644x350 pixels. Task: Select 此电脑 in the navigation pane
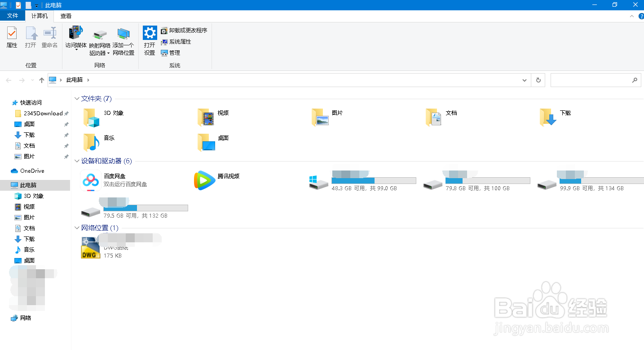(35, 185)
